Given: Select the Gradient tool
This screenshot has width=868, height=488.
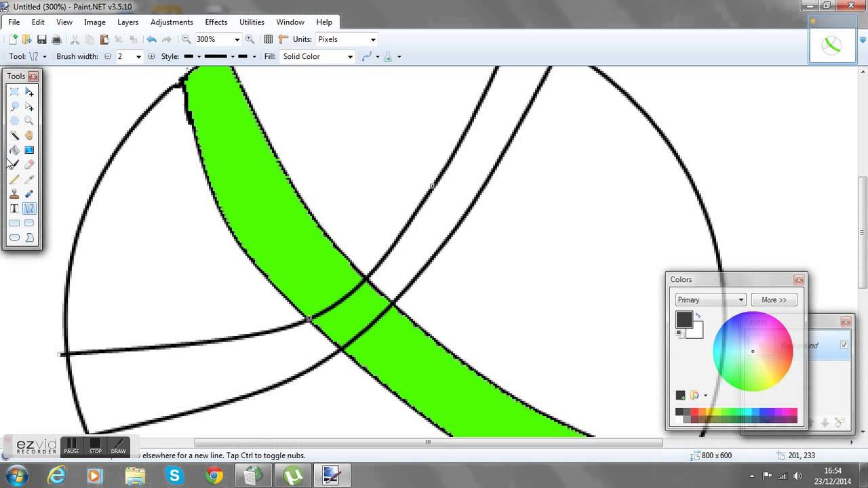Looking at the screenshot, I should (x=29, y=150).
